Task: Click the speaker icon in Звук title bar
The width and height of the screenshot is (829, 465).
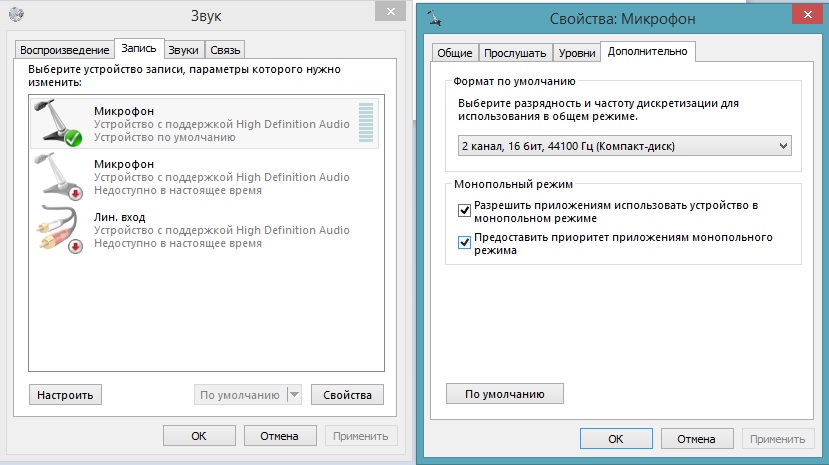Action: (15, 16)
